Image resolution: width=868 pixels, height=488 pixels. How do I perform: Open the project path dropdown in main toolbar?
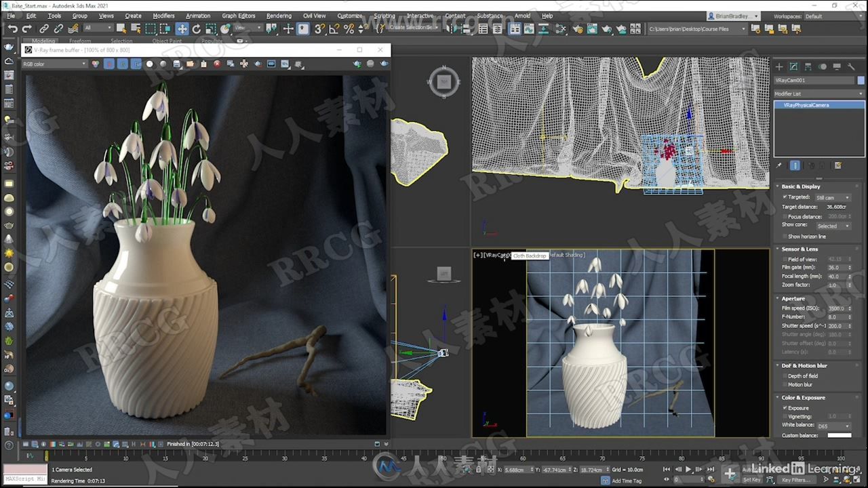point(697,28)
